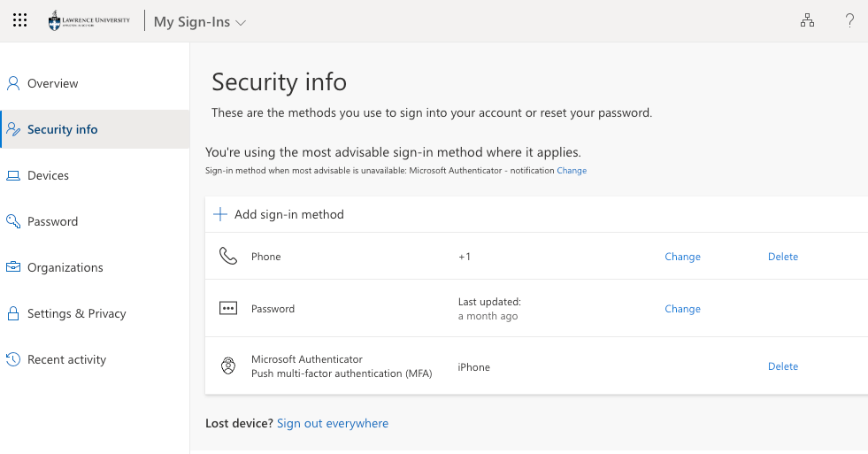Open the app launcher grid icon
This screenshot has width=868, height=454.
20,21
